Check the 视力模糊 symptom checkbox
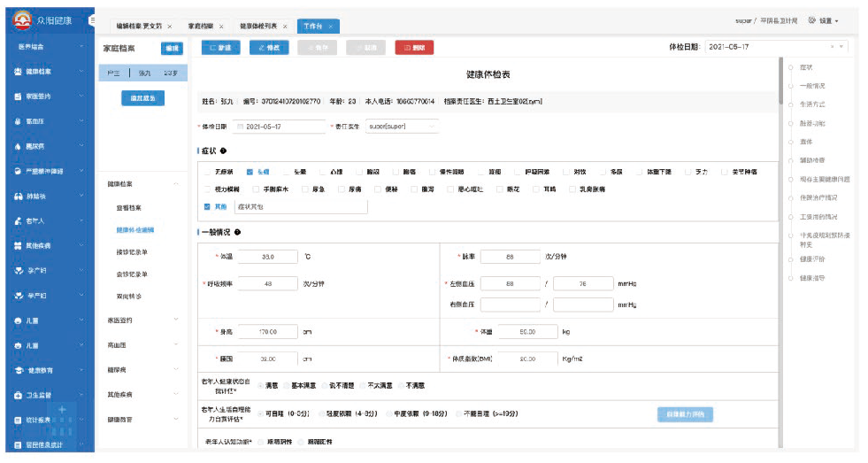 coord(206,189)
